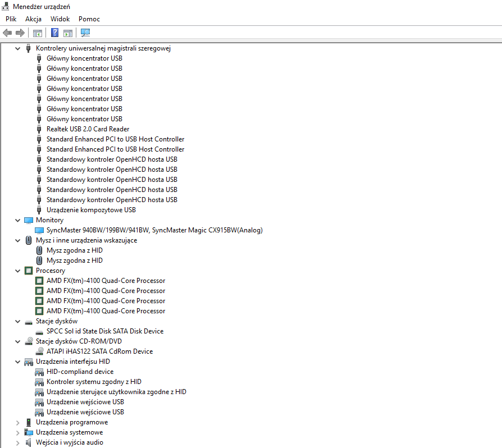This screenshot has height=448, width=502.
Task: Select Urządzenie kompozytowe USB entry
Action: pos(91,210)
